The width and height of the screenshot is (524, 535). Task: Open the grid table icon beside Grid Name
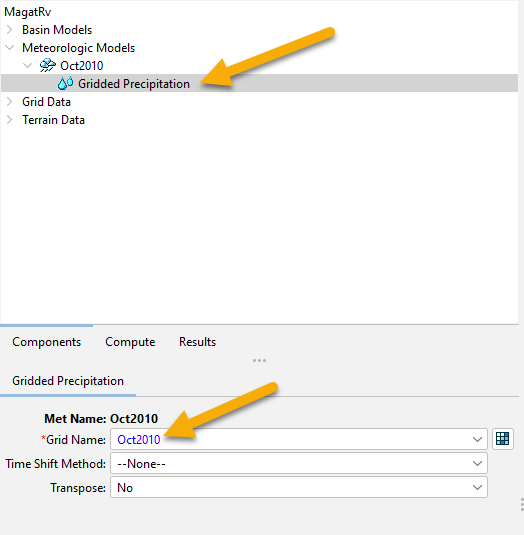(x=503, y=439)
